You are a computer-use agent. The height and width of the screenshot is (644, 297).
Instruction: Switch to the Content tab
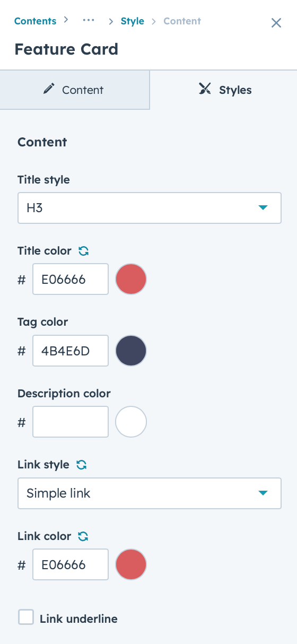[75, 90]
